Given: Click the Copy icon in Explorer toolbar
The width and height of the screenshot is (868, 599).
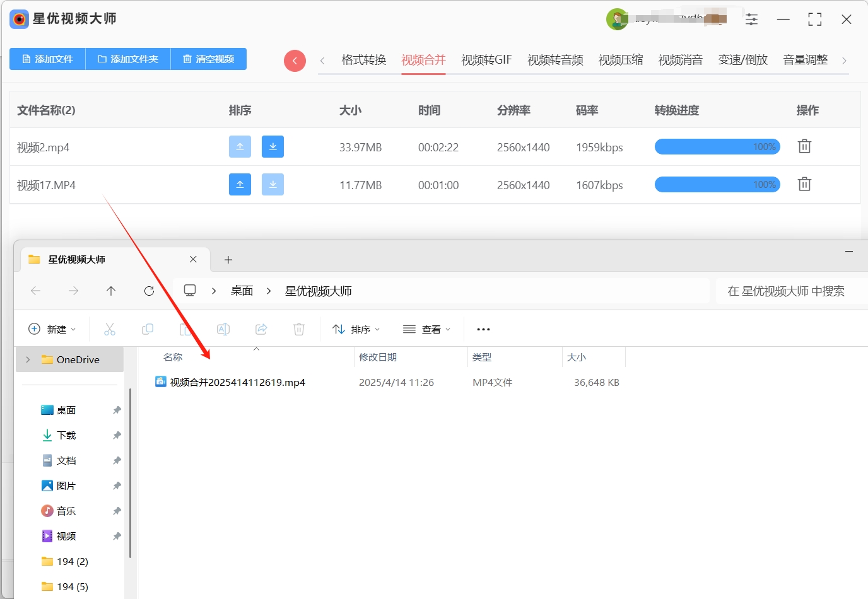Looking at the screenshot, I should pos(148,329).
